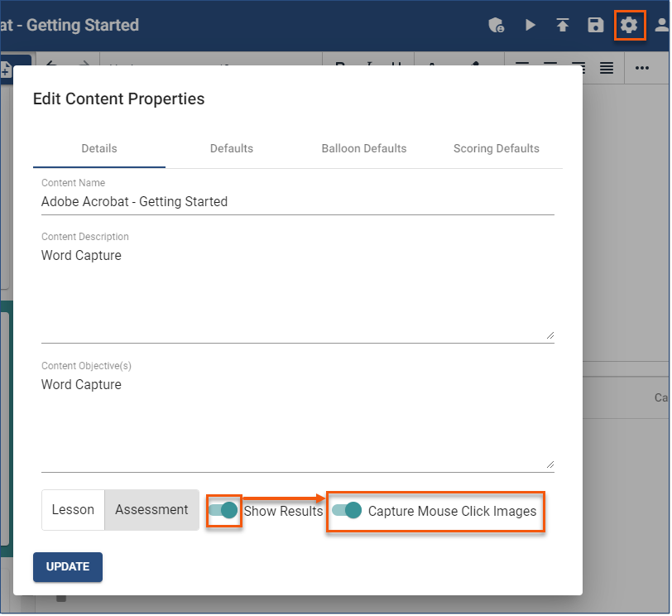672x616 pixels.
Task: Open the more options ellipsis in toolbar
Action: (642, 68)
